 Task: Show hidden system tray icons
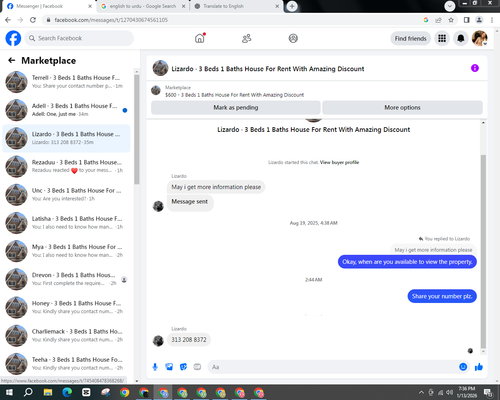[421, 392]
